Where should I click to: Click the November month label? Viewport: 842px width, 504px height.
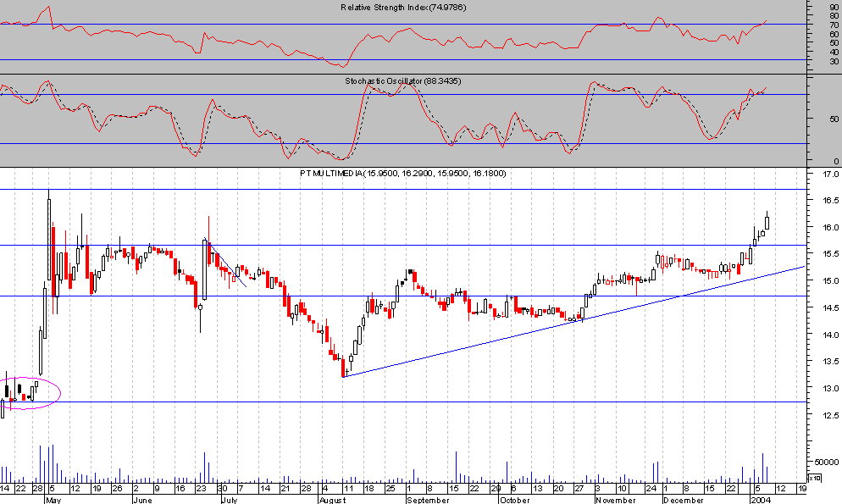[x=615, y=500]
